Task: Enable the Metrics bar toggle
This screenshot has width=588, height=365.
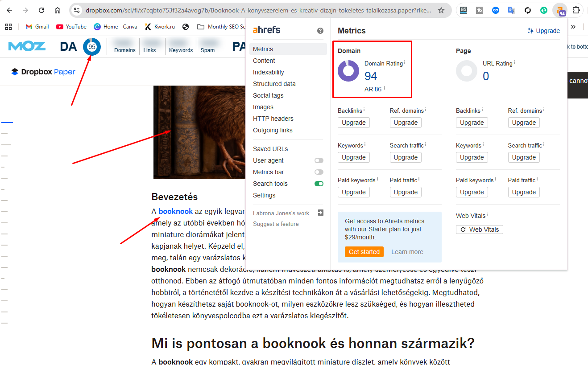Action: point(319,172)
